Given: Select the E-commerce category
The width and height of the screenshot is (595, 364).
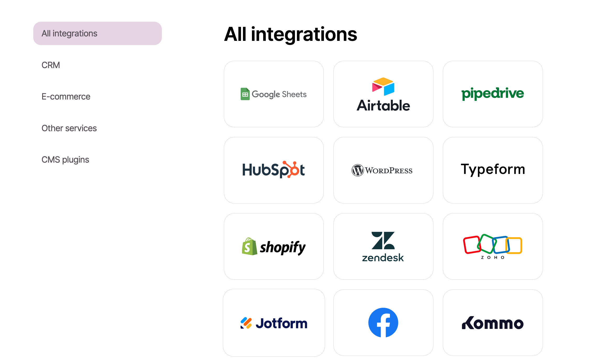Looking at the screenshot, I should (x=66, y=96).
